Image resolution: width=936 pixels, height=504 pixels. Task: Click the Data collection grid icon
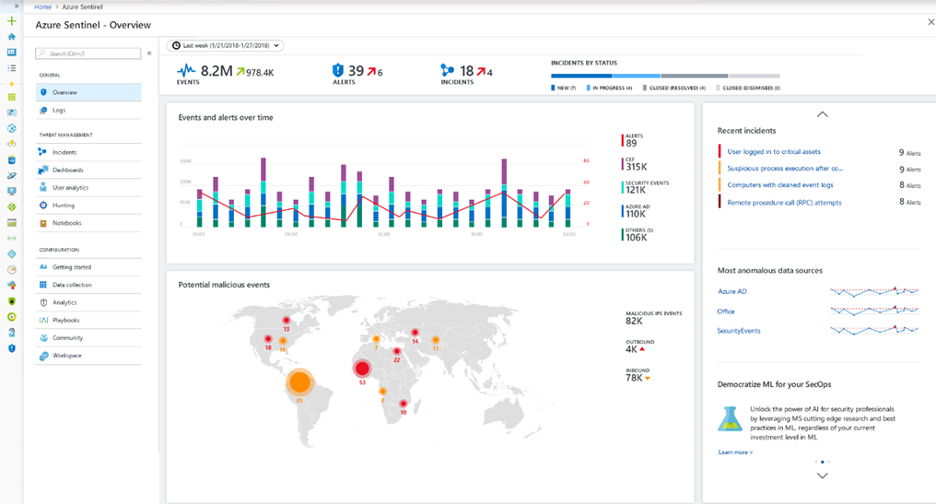pos(43,285)
